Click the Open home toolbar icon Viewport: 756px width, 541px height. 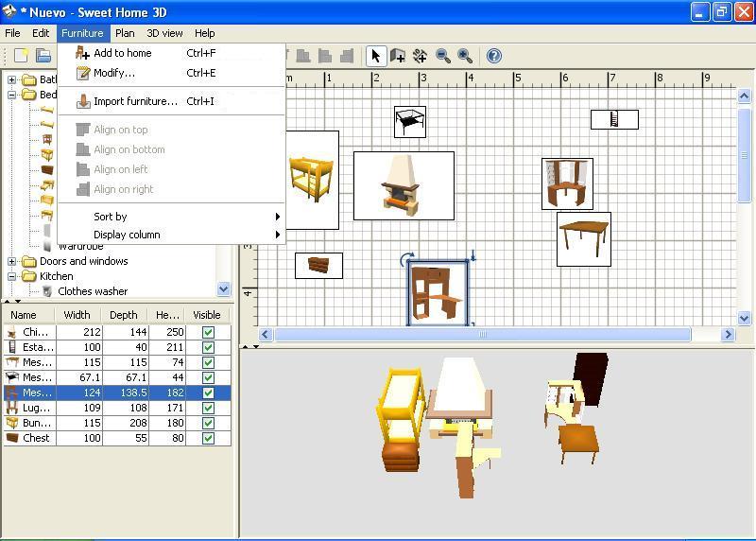(43, 56)
